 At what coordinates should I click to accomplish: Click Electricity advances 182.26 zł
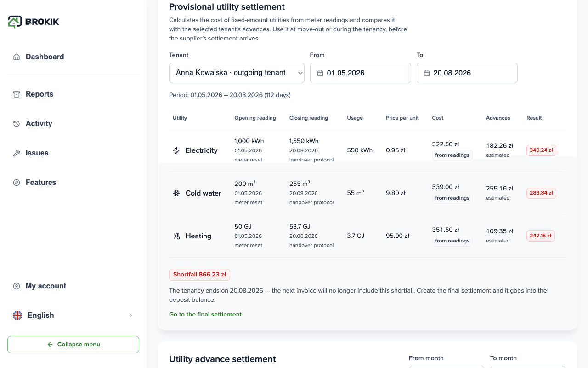coord(500,146)
